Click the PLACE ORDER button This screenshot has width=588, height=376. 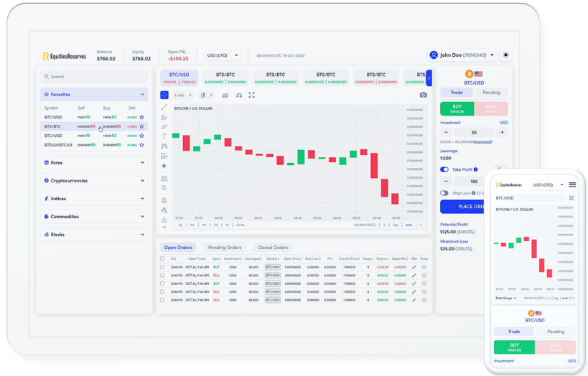tap(462, 207)
